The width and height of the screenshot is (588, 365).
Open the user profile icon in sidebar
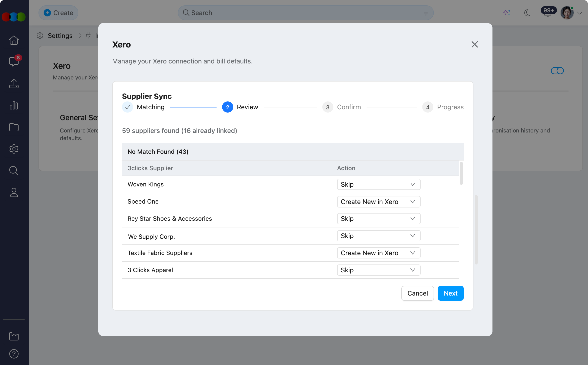[x=14, y=192]
